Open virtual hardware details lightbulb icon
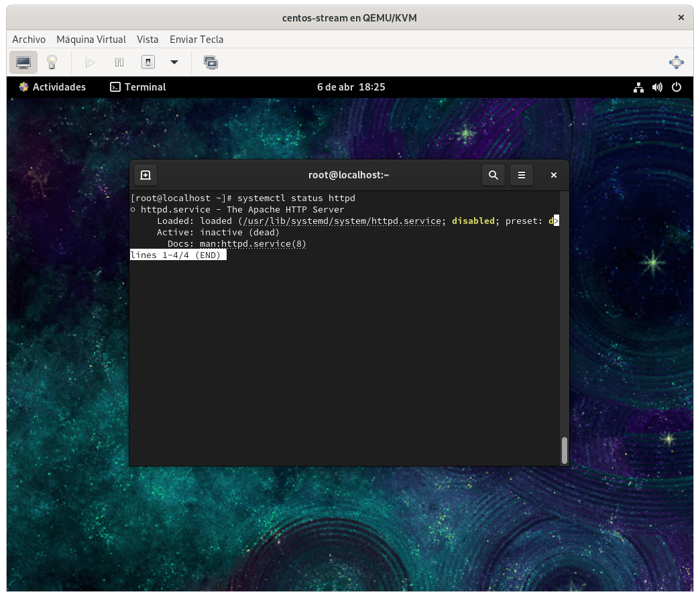Image resolution: width=700 pixels, height=598 pixels. coord(52,62)
